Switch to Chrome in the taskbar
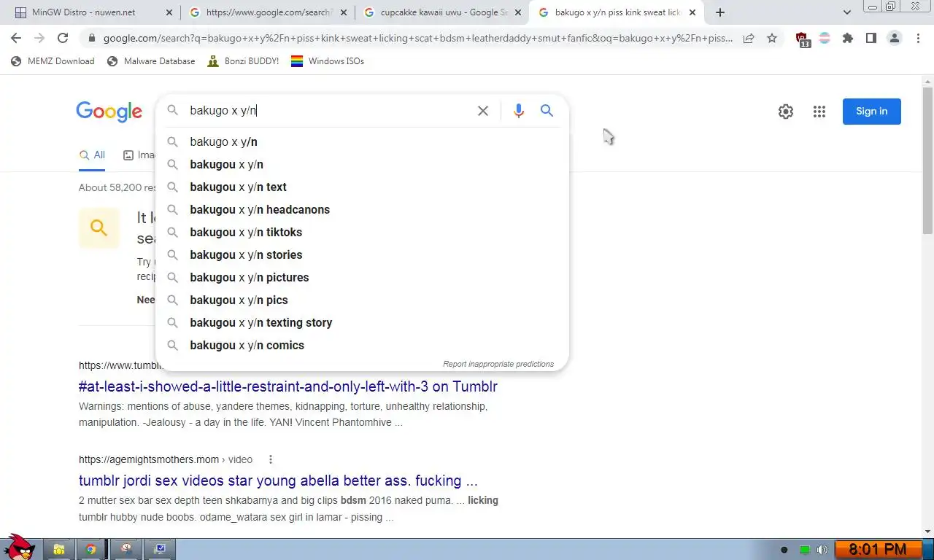Image resolution: width=934 pixels, height=560 pixels. (x=91, y=549)
